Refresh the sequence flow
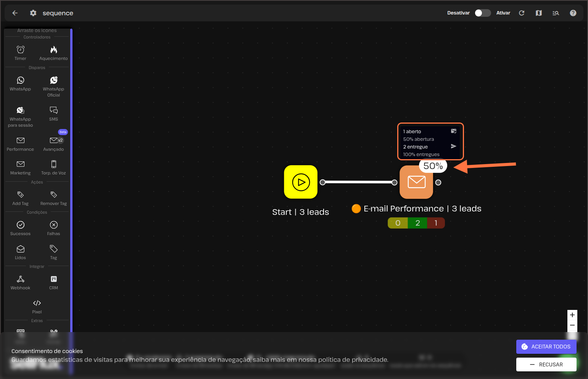 click(522, 13)
